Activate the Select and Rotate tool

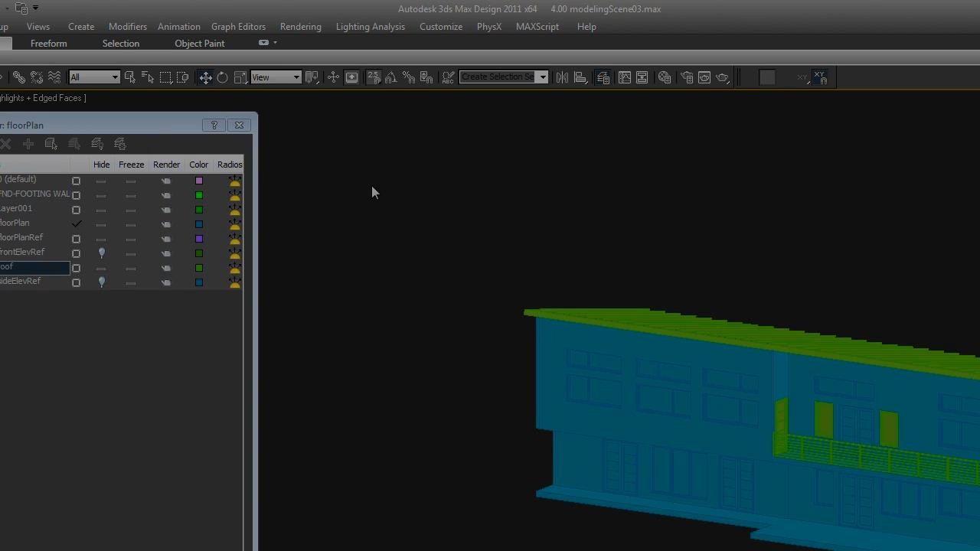tap(222, 77)
